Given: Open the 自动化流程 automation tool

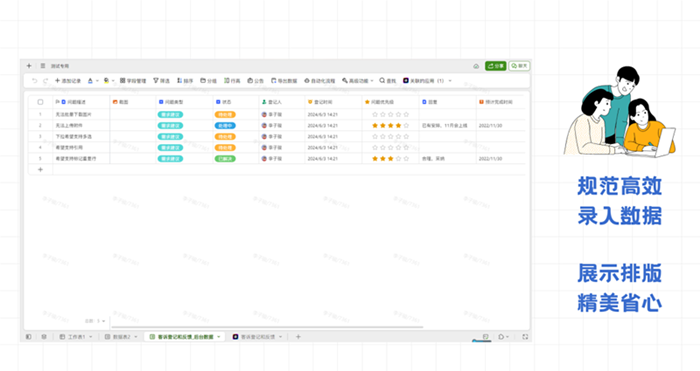Looking at the screenshot, I should 320,81.
